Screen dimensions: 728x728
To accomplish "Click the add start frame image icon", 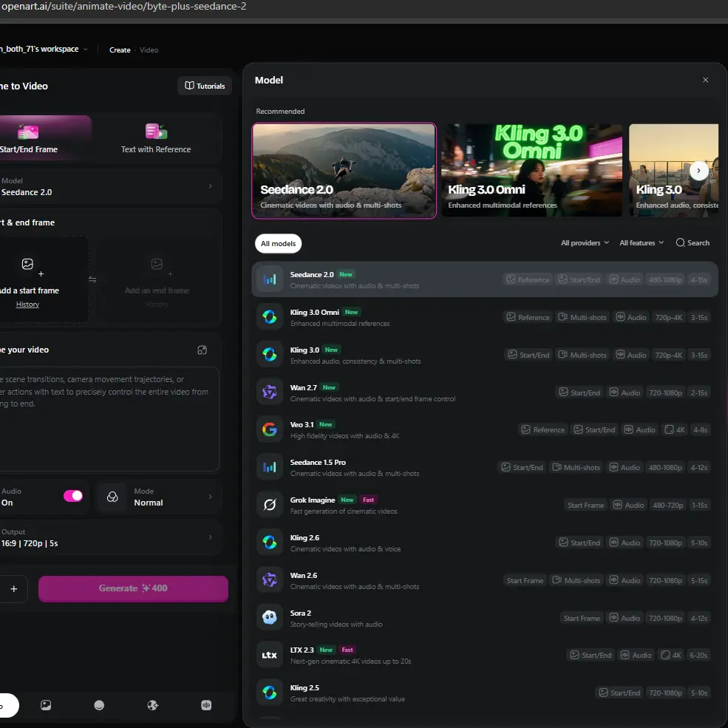I will [x=27, y=264].
